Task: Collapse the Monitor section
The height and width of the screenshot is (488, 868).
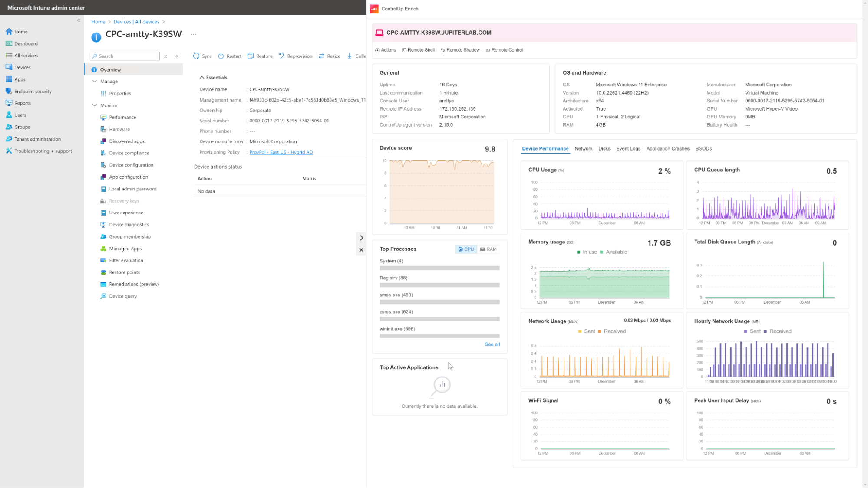Action: point(94,105)
